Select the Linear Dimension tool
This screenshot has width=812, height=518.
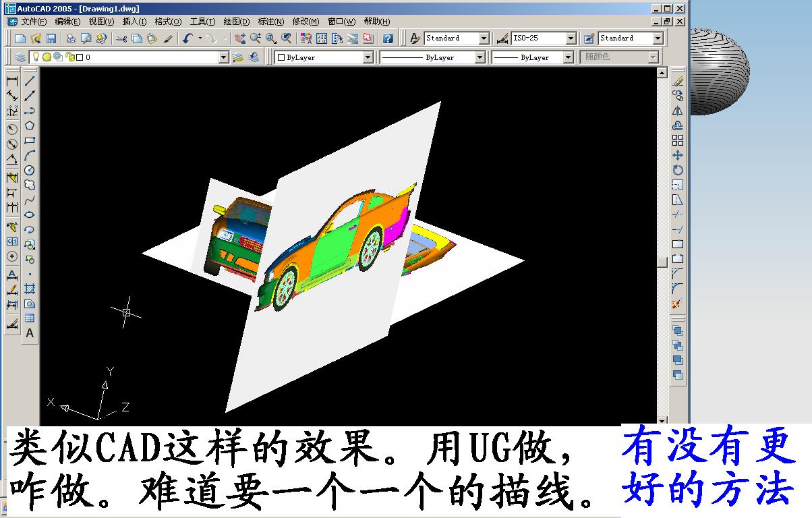11,81
